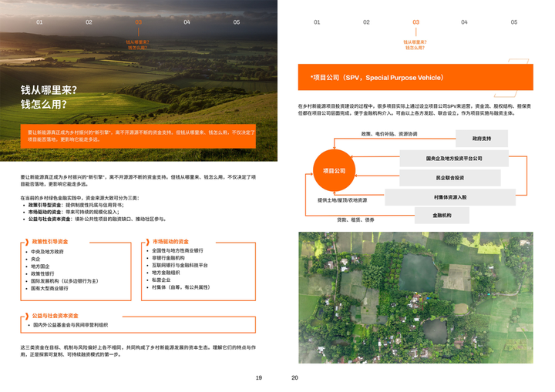Go to section 04 on right page
Image resolution: width=555 pixels, height=392 pixels.
click(x=464, y=22)
